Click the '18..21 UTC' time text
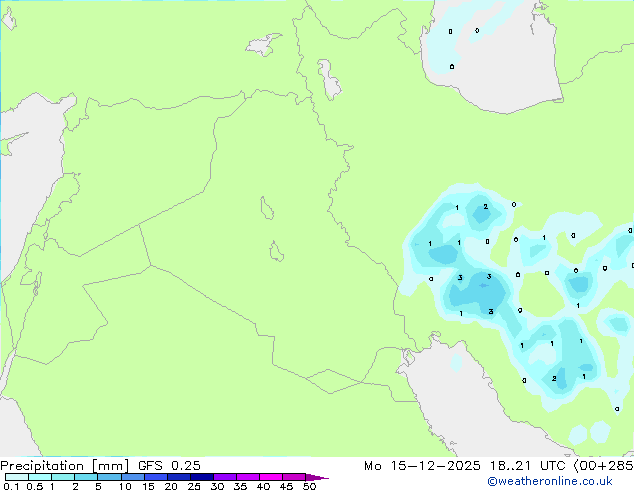Viewport: 634px width, 490px height. click(527, 466)
